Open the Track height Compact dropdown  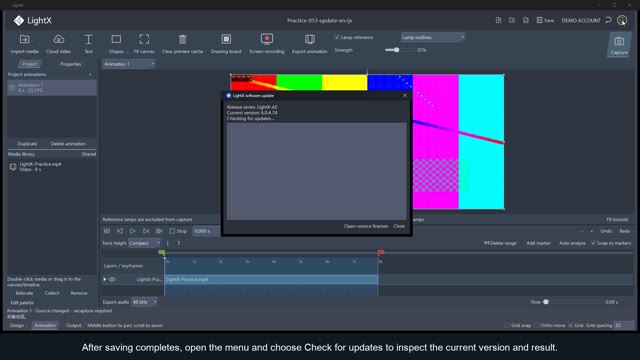point(144,243)
